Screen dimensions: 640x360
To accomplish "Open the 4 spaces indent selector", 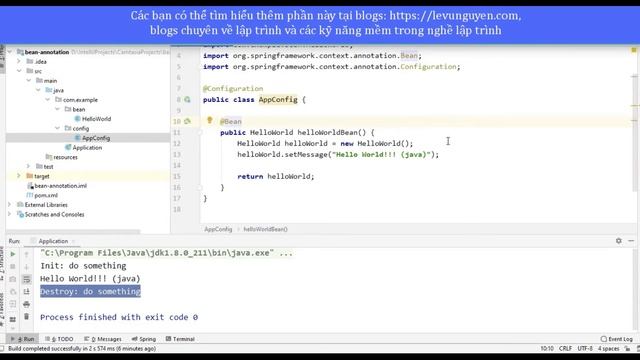I will pos(609,349).
